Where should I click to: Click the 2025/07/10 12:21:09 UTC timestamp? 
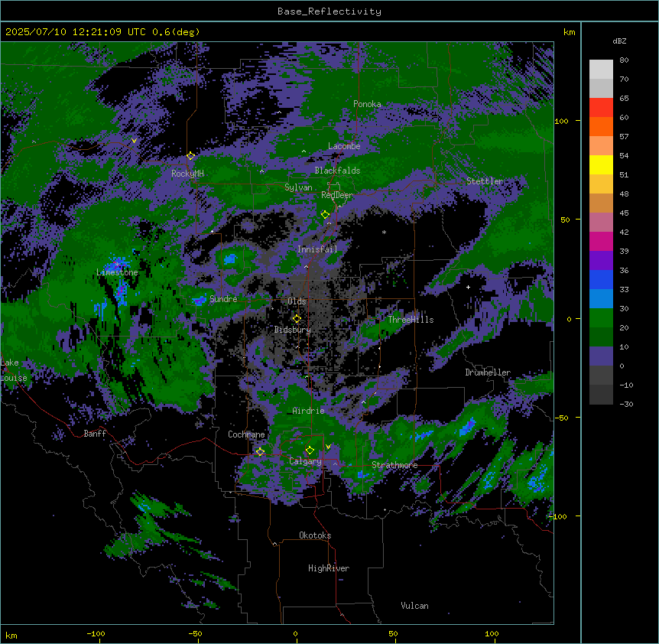[x=76, y=32]
